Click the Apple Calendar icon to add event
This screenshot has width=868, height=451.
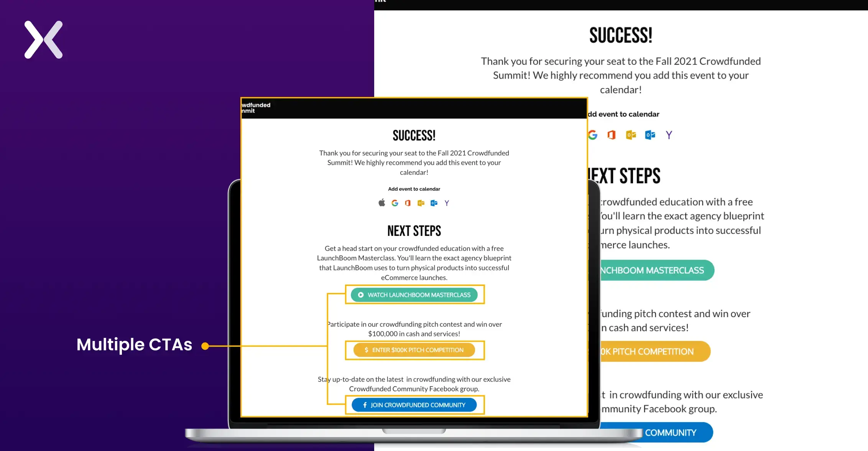click(381, 203)
